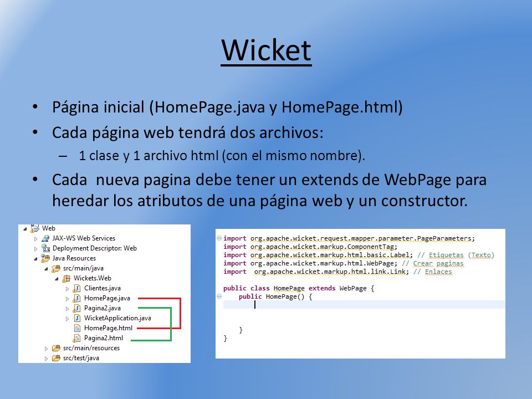Click the 'Cada página web tendrá' bullet
The height and width of the screenshot is (399, 532).
click(188, 132)
